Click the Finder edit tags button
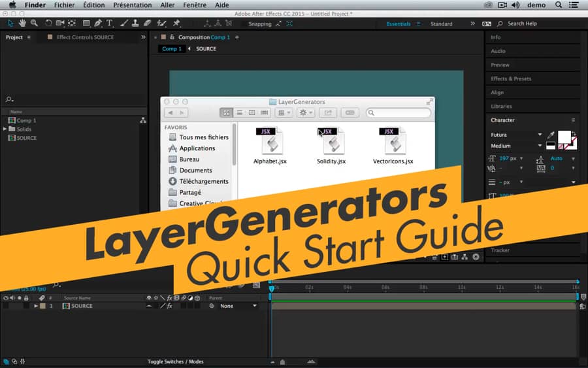The width and height of the screenshot is (588, 368). pyautogui.click(x=350, y=112)
